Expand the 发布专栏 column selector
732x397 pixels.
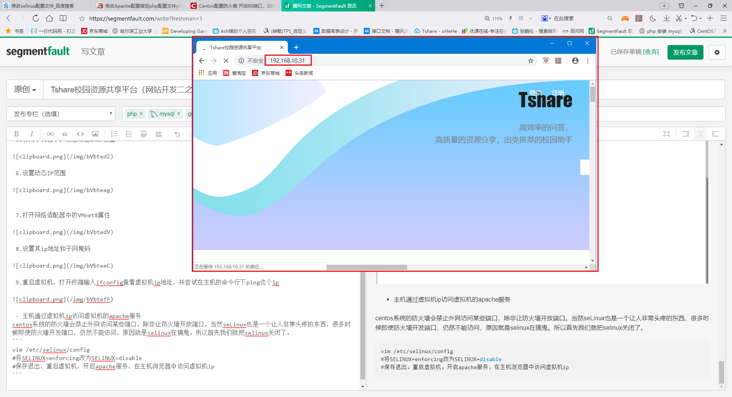pyautogui.click(x=61, y=113)
